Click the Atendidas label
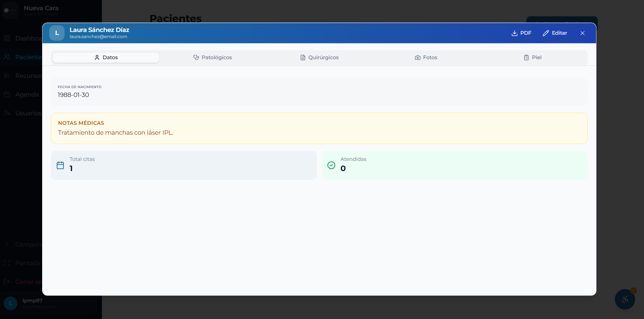Image resolution: width=644 pixels, height=319 pixels. pyautogui.click(x=354, y=159)
